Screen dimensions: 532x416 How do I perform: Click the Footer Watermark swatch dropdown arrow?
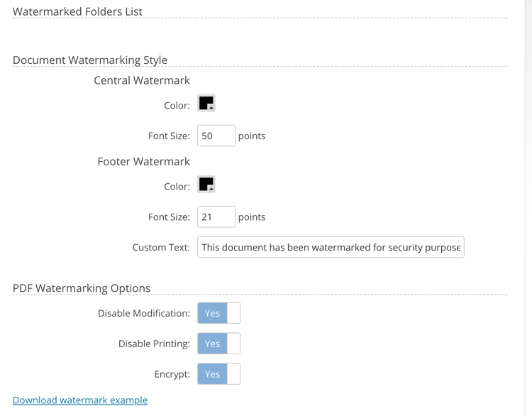[211, 189]
